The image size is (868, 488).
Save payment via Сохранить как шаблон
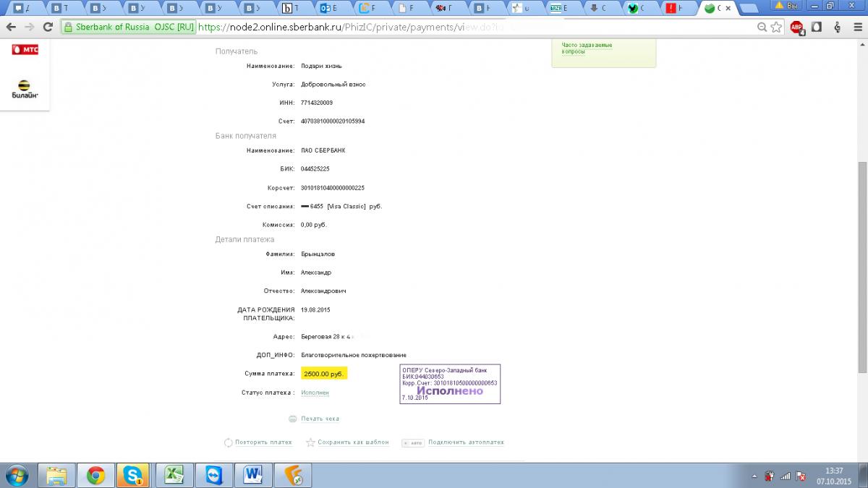point(353,442)
